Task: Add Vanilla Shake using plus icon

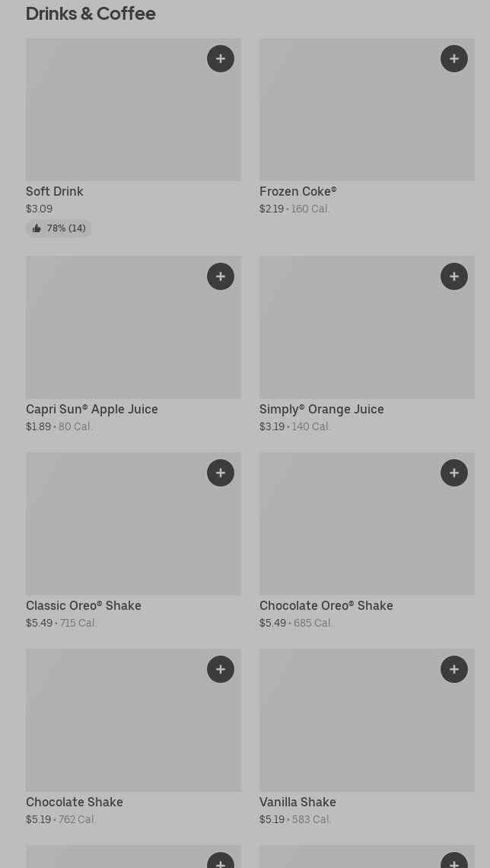Action: click(454, 669)
